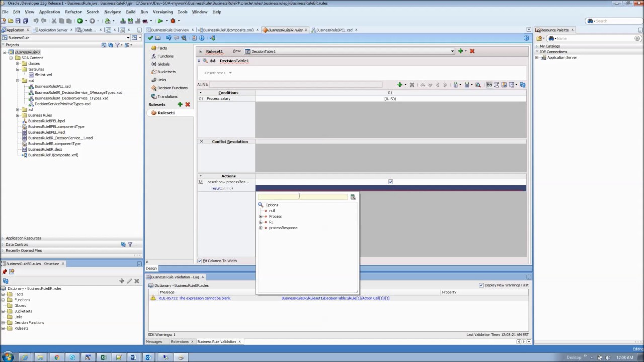Open the Versioning menu
Image resolution: width=644 pixels, height=362 pixels.
click(x=163, y=12)
